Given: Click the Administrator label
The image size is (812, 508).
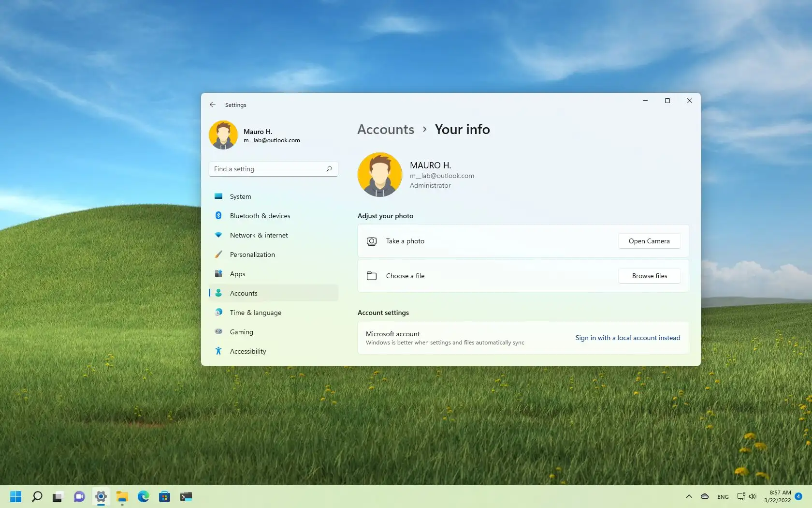Looking at the screenshot, I should tap(430, 186).
